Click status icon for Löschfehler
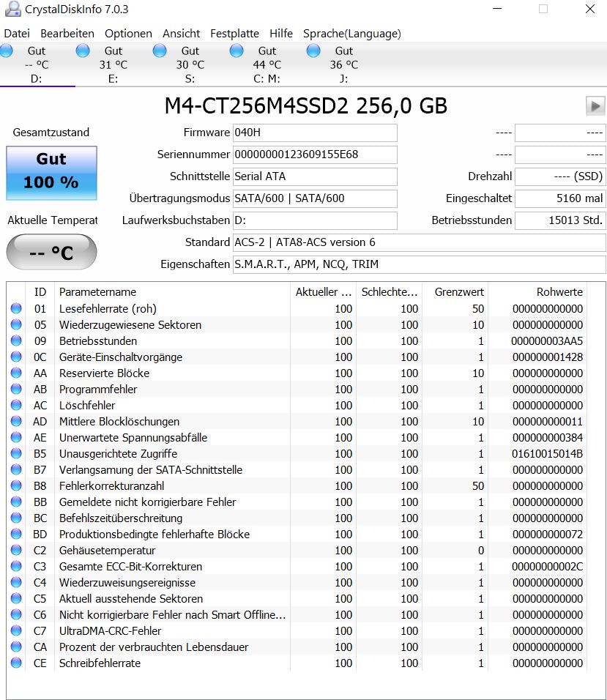This screenshot has width=607, height=700. coord(16,405)
